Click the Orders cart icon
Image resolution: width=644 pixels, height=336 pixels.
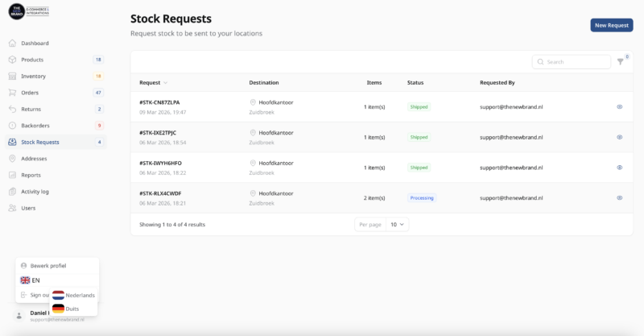[12, 93]
